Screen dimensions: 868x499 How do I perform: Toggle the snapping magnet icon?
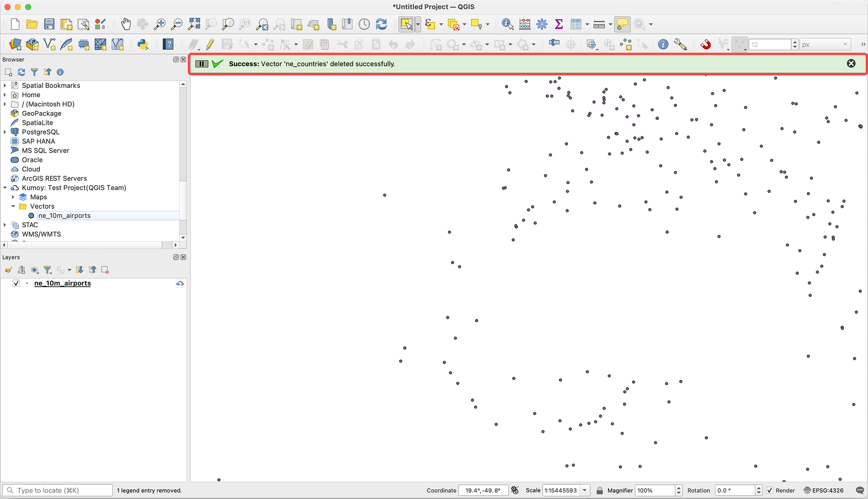tap(705, 44)
